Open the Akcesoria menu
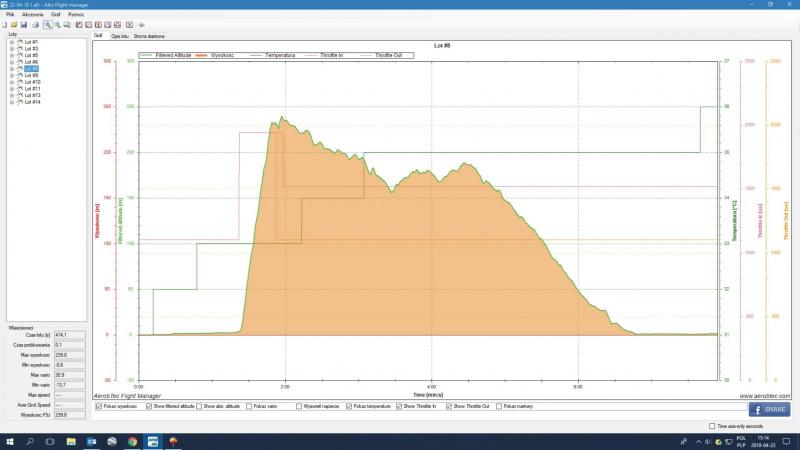Image resolution: width=800 pixels, height=450 pixels. pyautogui.click(x=32, y=15)
